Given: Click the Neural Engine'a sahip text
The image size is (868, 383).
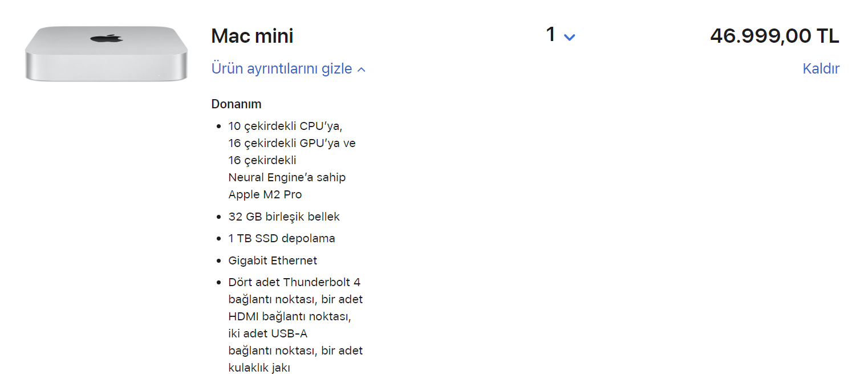Looking at the screenshot, I should coord(287,177).
